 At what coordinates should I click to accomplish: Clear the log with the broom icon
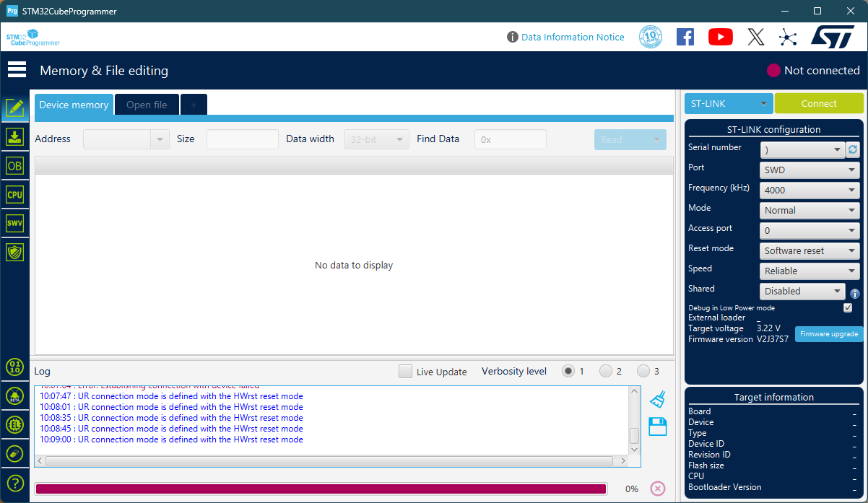657,399
